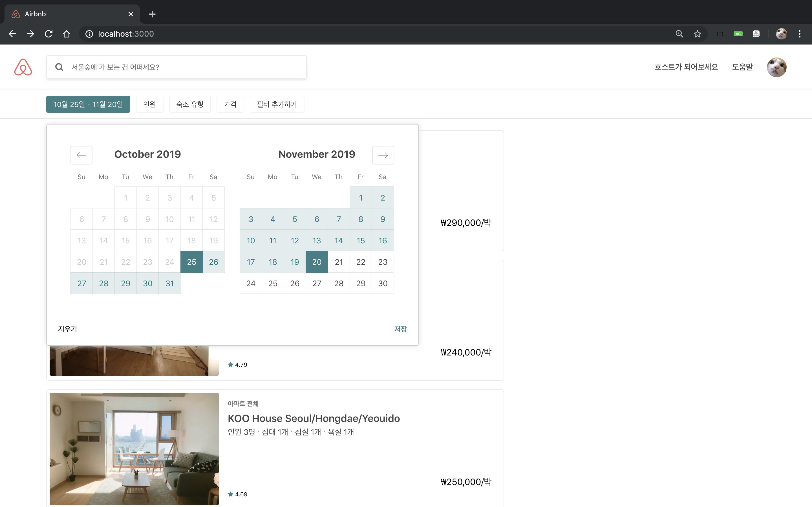Screen dimensions: 812x507
Task: Click 저장 to save dates
Action: 400,329
